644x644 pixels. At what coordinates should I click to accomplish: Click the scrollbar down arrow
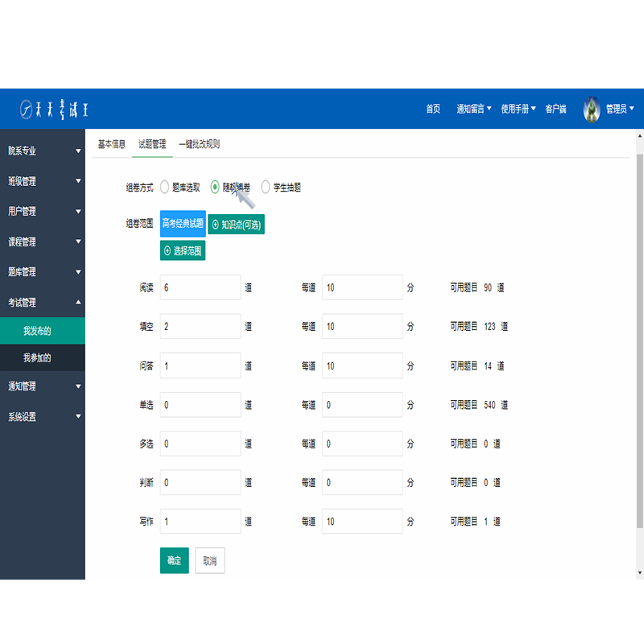coord(639,572)
